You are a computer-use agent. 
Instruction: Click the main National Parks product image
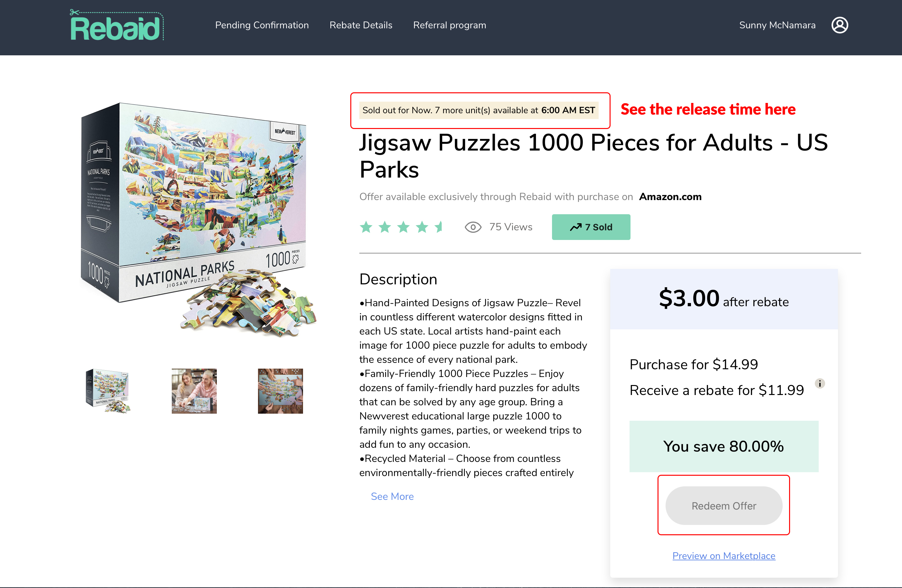click(x=198, y=220)
